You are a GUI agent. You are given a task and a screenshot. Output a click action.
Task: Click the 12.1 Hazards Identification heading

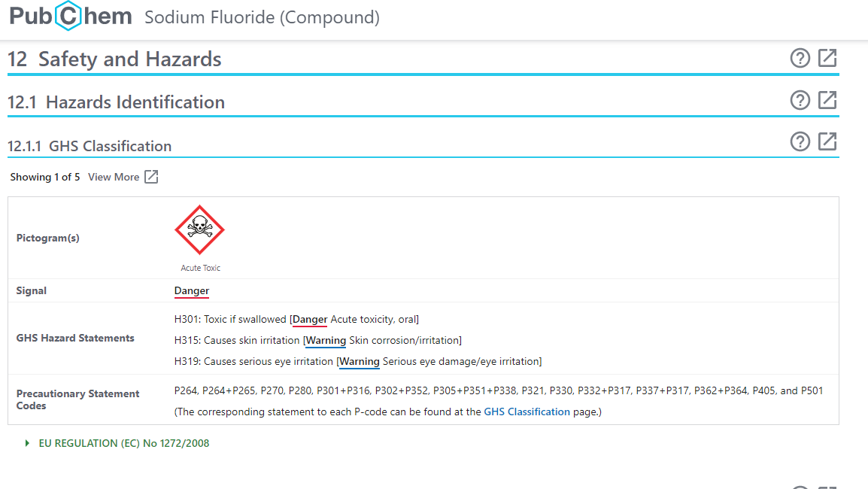coord(116,102)
